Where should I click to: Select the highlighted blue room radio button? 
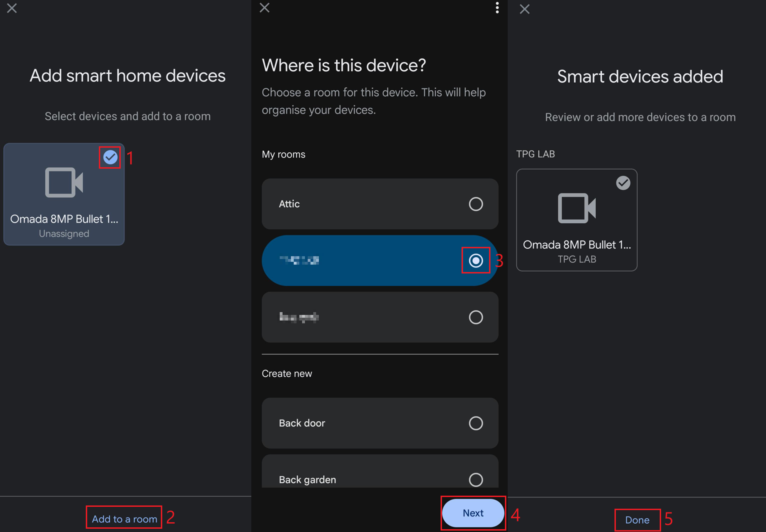(476, 260)
